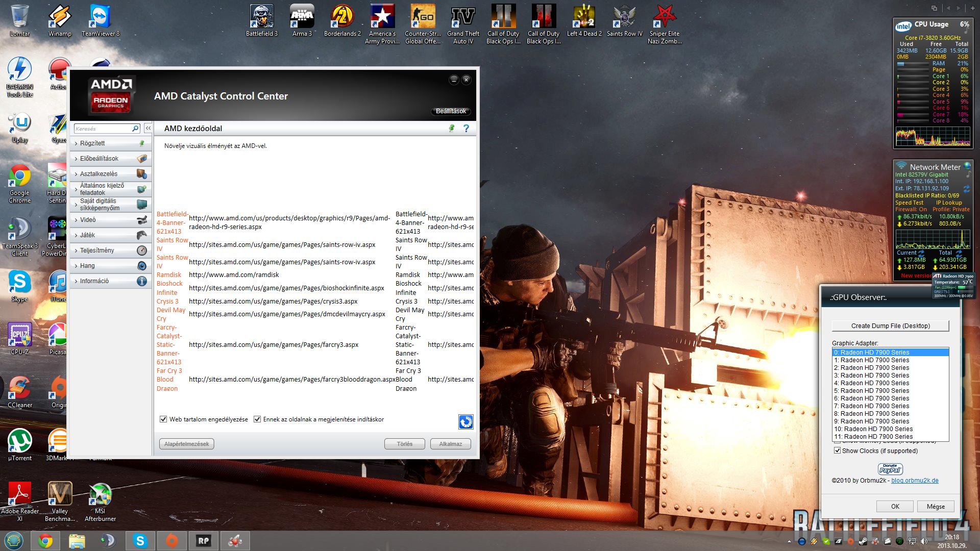Image resolution: width=980 pixels, height=551 pixels.
Task: Open Saints Row IV desktop icon
Action: 624,20
